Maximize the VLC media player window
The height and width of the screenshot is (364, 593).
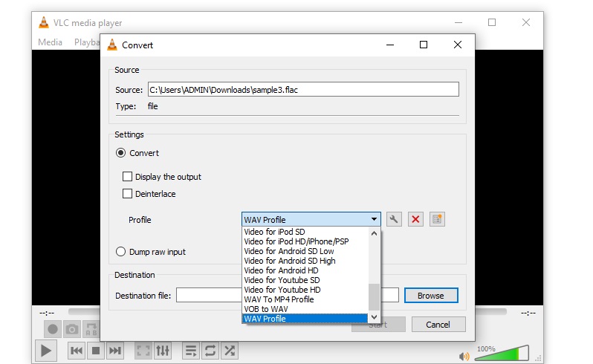(x=492, y=23)
